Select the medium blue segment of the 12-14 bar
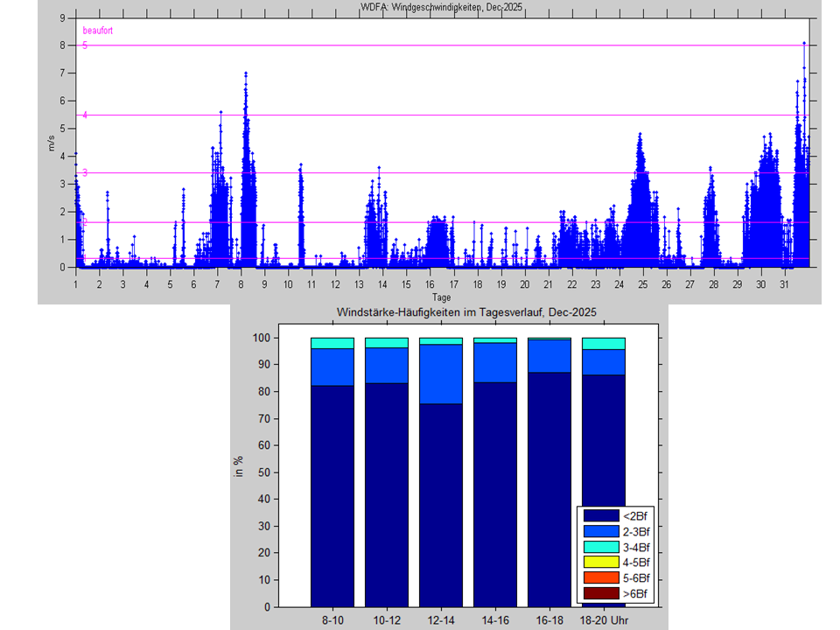 (441, 374)
